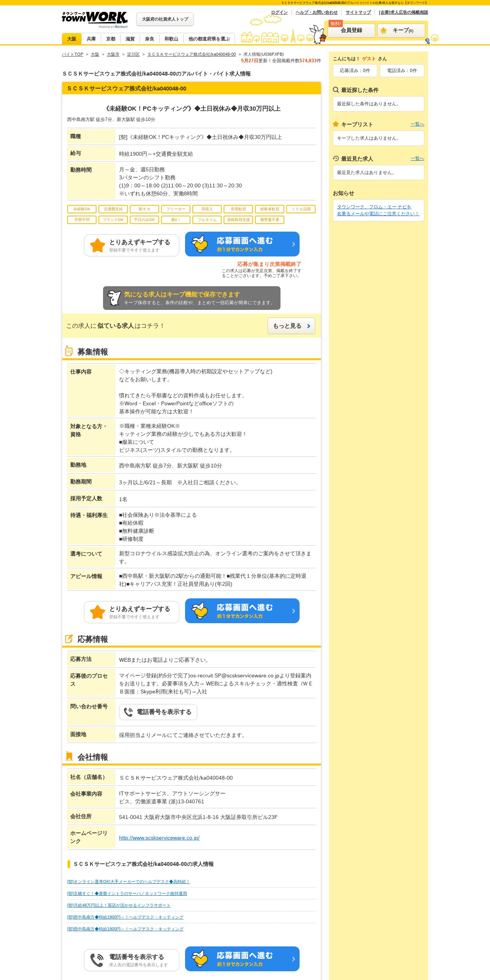Click the 経験者歓迎 tag
Screen dimensions: 490x980
tap(269, 209)
